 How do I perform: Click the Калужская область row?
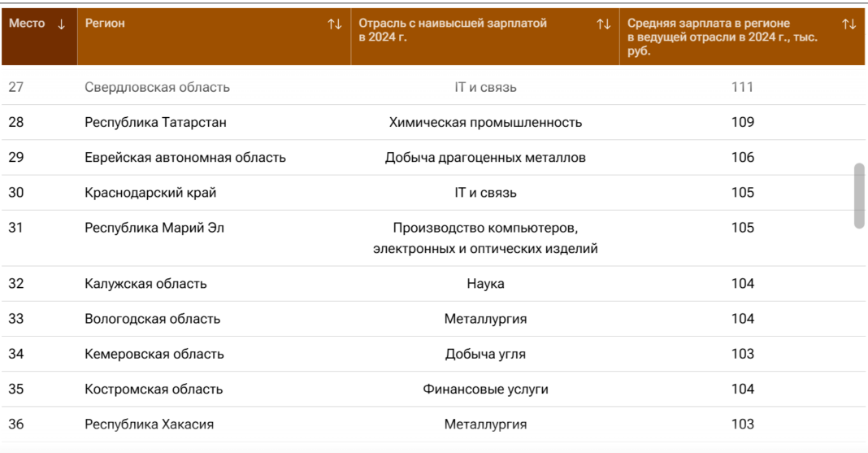click(145, 284)
